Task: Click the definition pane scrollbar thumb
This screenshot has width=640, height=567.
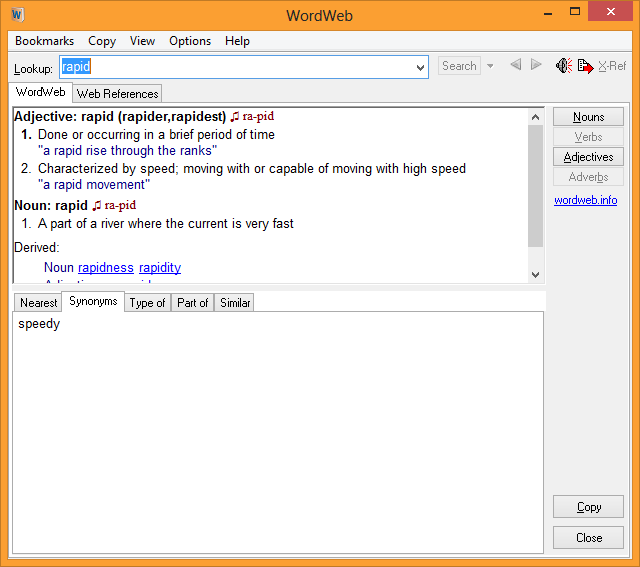Action: pyautogui.click(x=535, y=186)
